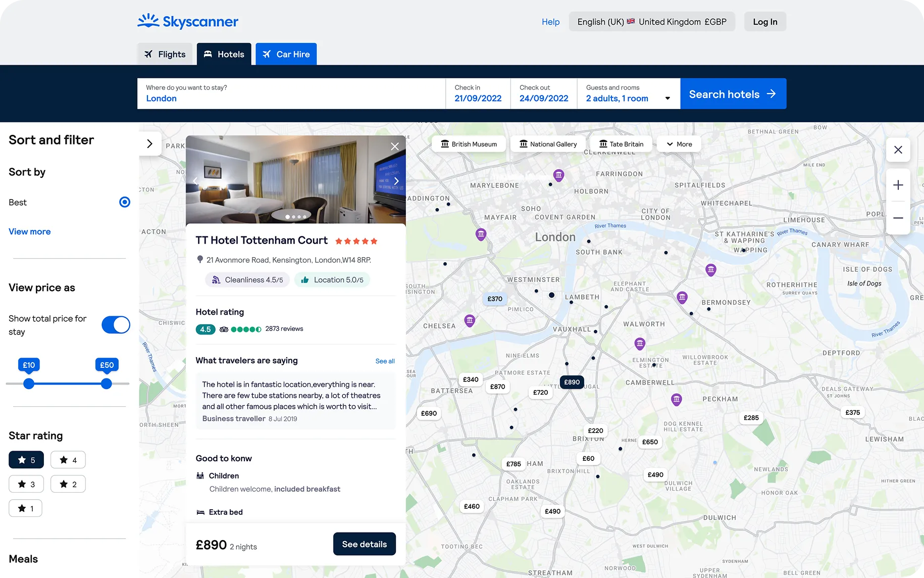
Task: Select the £220 map price marker
Action: tap(595, 430)
